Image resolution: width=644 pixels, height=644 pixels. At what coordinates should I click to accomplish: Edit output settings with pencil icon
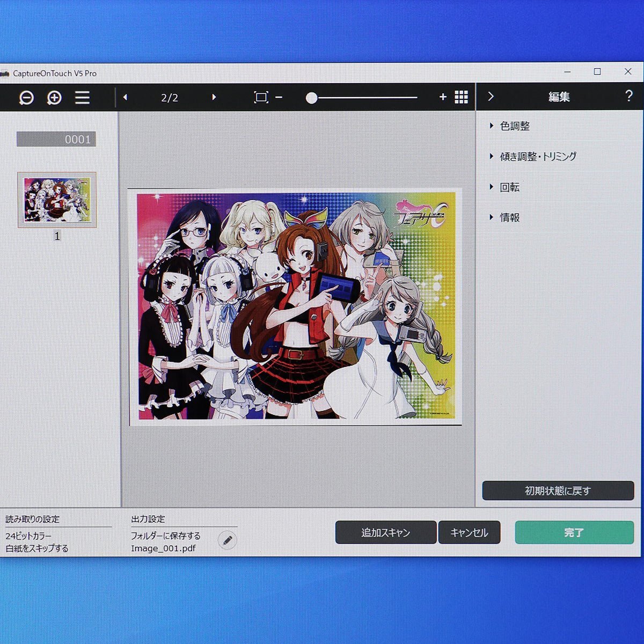pyautogui.click(x=228, y=540)
